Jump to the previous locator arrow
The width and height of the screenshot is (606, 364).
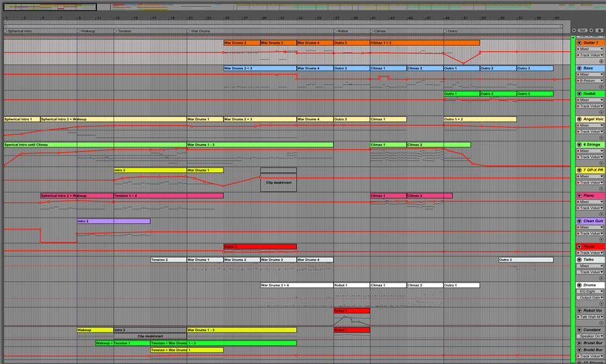click(574, 30)
